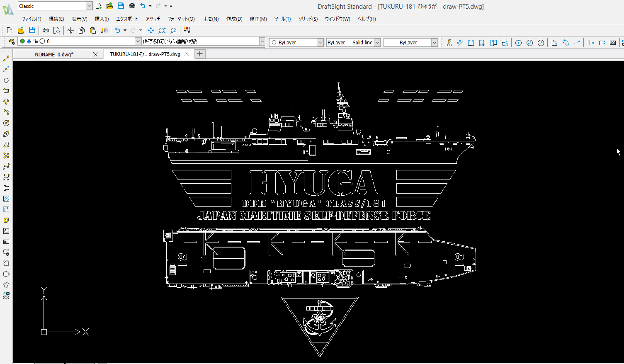Screen dimensions: 624x364
Task: Open the ヘルプ(H) menu
Action: pos(367,19)
